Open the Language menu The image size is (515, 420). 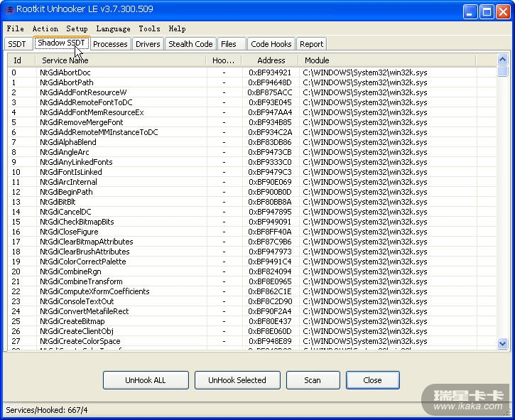113,28
